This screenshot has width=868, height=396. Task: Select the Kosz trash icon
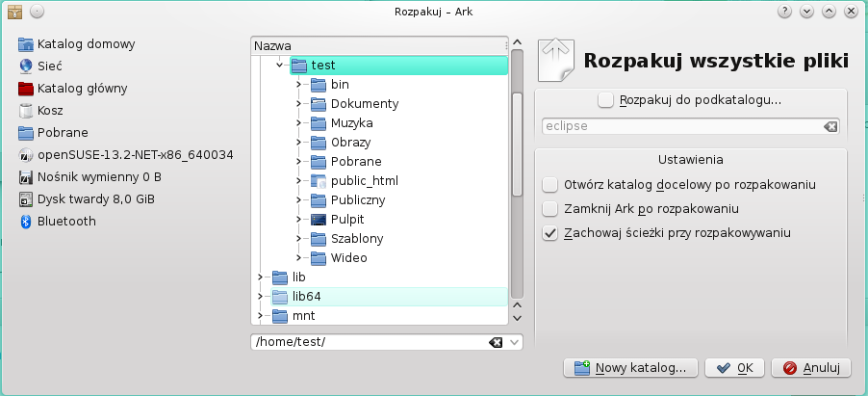tap(26, 111)
